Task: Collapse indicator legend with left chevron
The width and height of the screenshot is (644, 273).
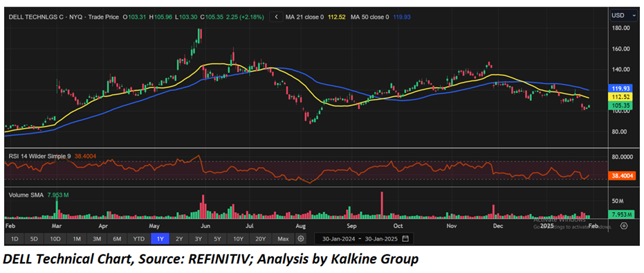Action: click(276, 17)
